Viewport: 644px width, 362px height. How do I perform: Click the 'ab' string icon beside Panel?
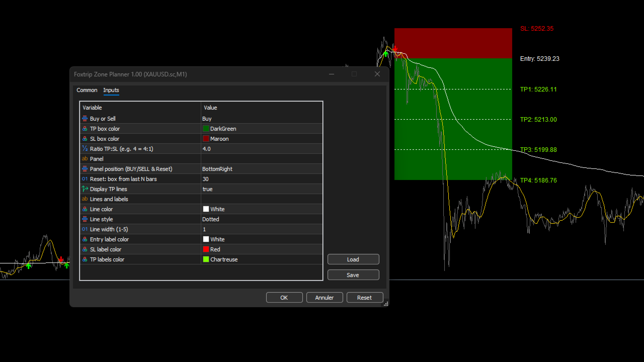[x=85, y=159]
